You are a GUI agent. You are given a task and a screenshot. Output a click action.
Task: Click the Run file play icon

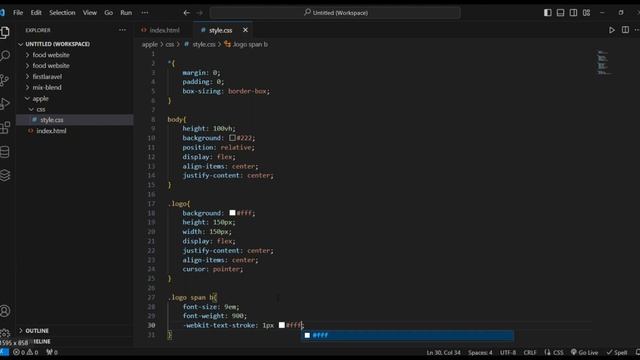point(611,30)
